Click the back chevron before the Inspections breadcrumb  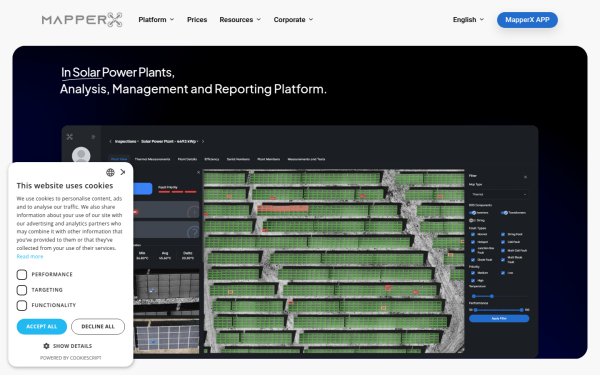110,141
